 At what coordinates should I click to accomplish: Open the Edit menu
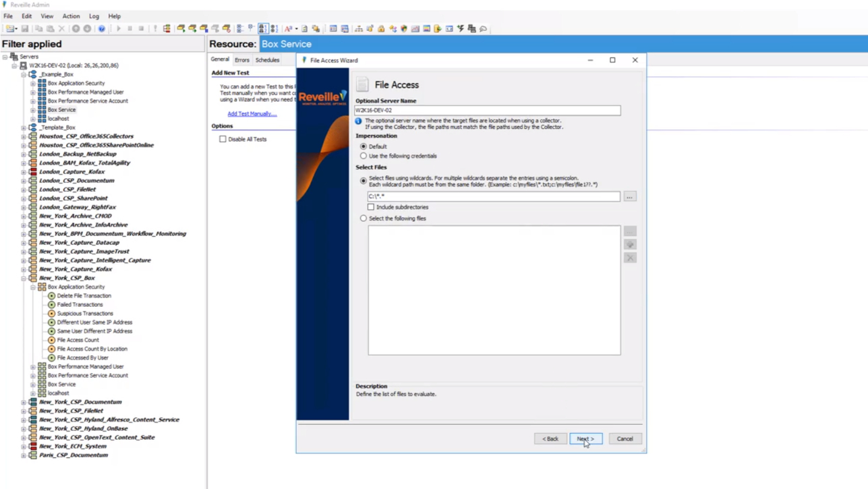tap(26, 16)
